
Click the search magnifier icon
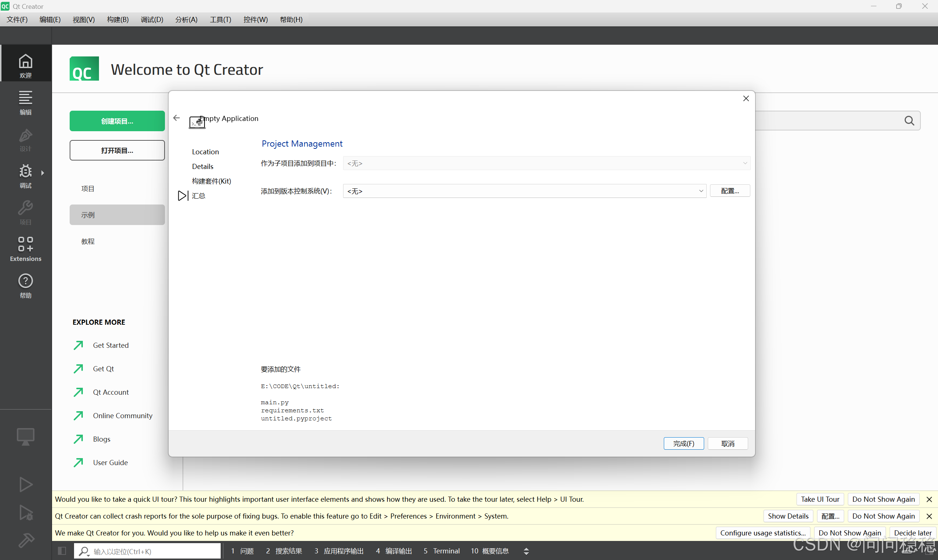pos(909,121)
